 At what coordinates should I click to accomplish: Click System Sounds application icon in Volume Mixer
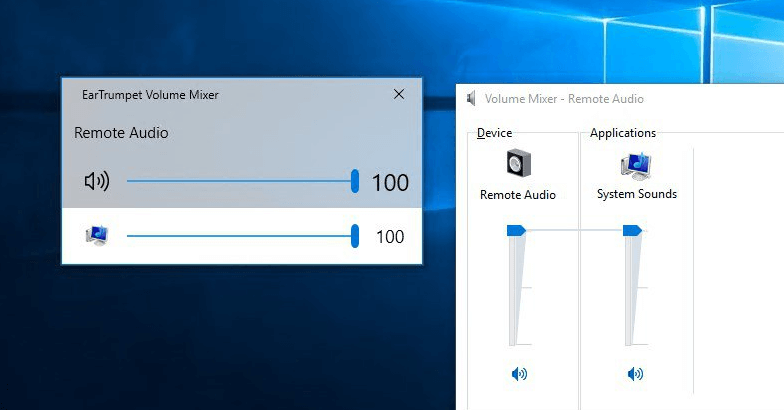(x=636, y=166)
